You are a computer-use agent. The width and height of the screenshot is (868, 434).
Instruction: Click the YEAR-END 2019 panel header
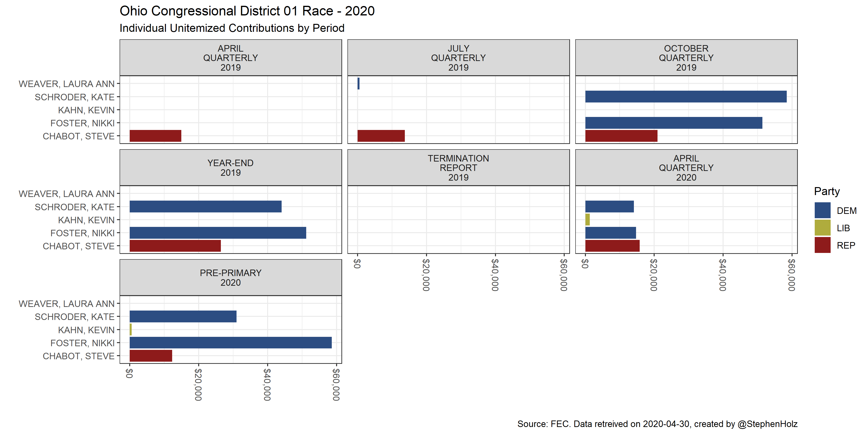pyautogui.click(x=231, y=168)
